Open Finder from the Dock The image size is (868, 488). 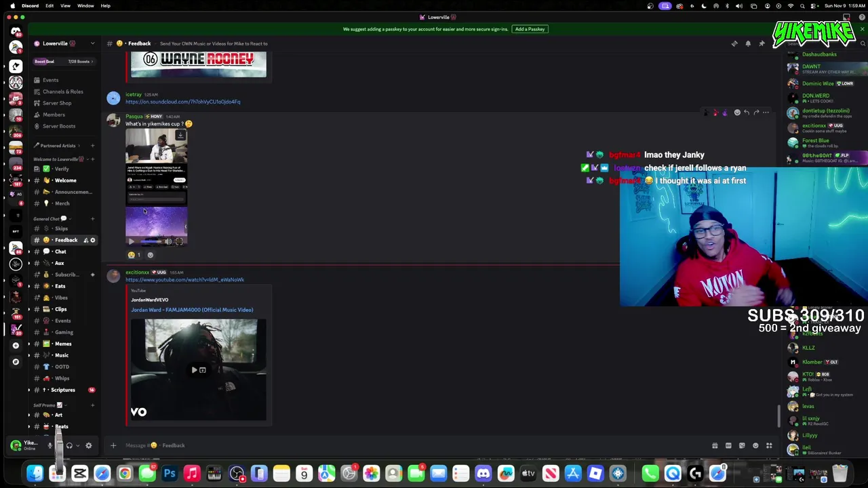tap(35, 473)
